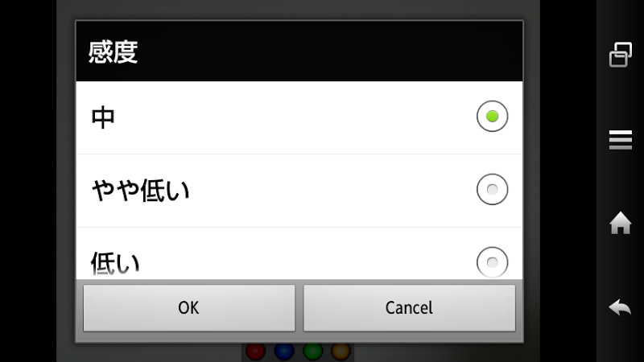This screenshot has width=644, height=362.
Task: Click the orange circle below the dialog
Action: click(x=341, y=352)
